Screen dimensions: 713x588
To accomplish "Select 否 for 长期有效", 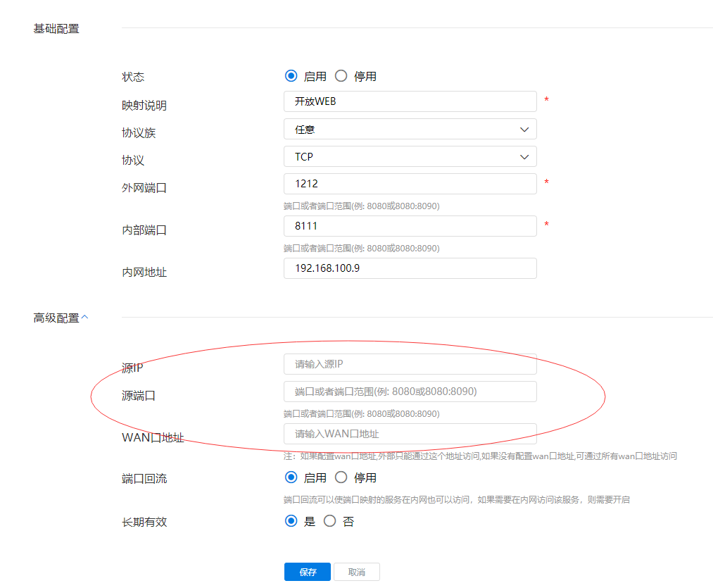I will [x=330, y=521].
